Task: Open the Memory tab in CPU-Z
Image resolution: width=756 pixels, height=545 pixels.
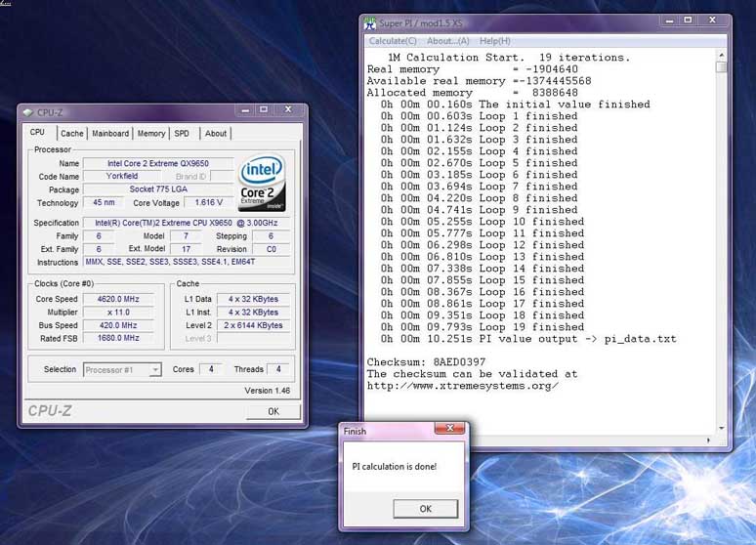Action: coord(151,134)
